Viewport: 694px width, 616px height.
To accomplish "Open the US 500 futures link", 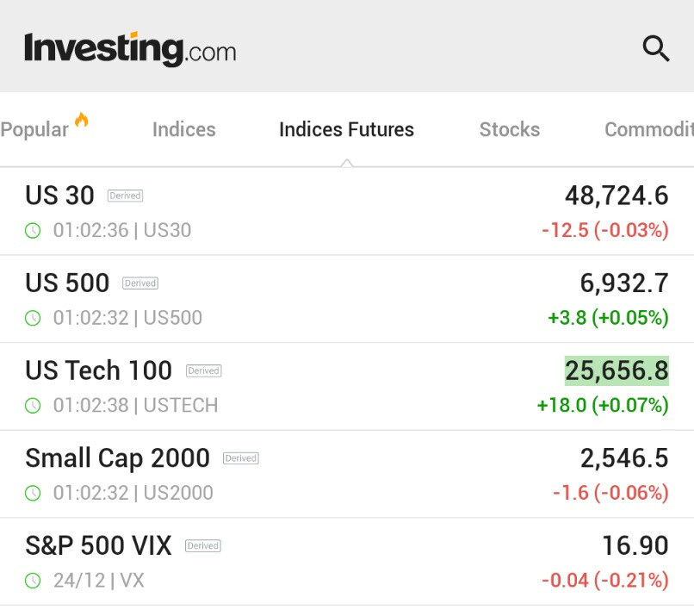I will point(67,283).
